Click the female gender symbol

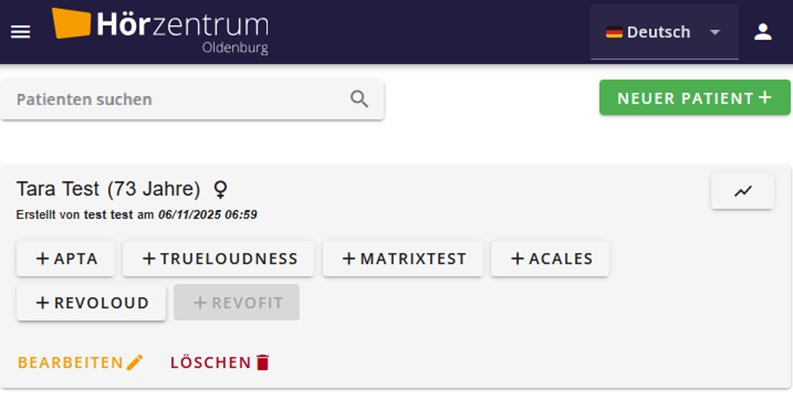[220, 190]
